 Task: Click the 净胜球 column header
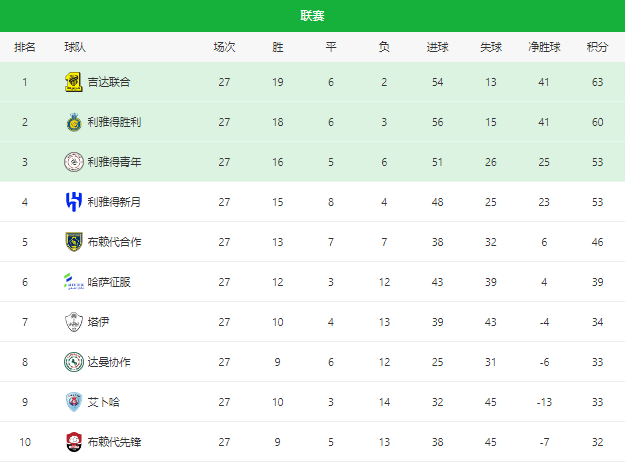pyautogui.click(x=544, y=47)
